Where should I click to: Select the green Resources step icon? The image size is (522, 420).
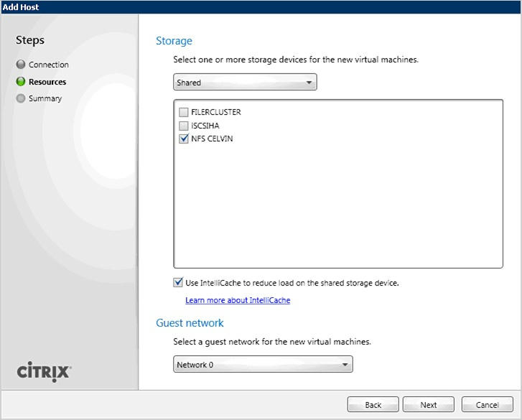(21, 82)
